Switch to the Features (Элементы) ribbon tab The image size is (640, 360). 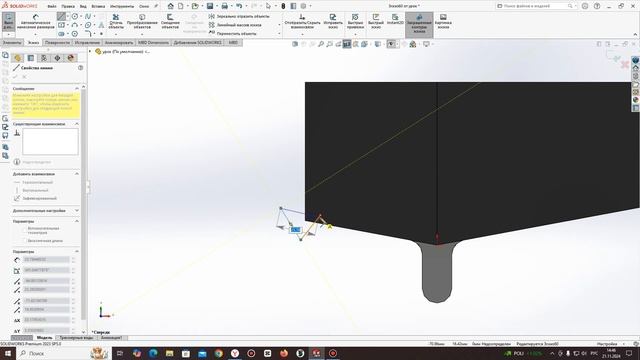tap(12, 42)
